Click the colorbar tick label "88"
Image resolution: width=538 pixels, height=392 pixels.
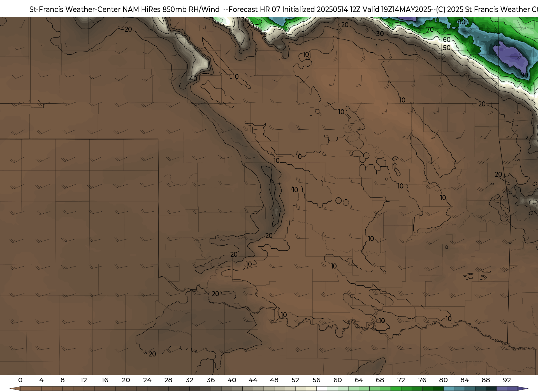[486, 380]
